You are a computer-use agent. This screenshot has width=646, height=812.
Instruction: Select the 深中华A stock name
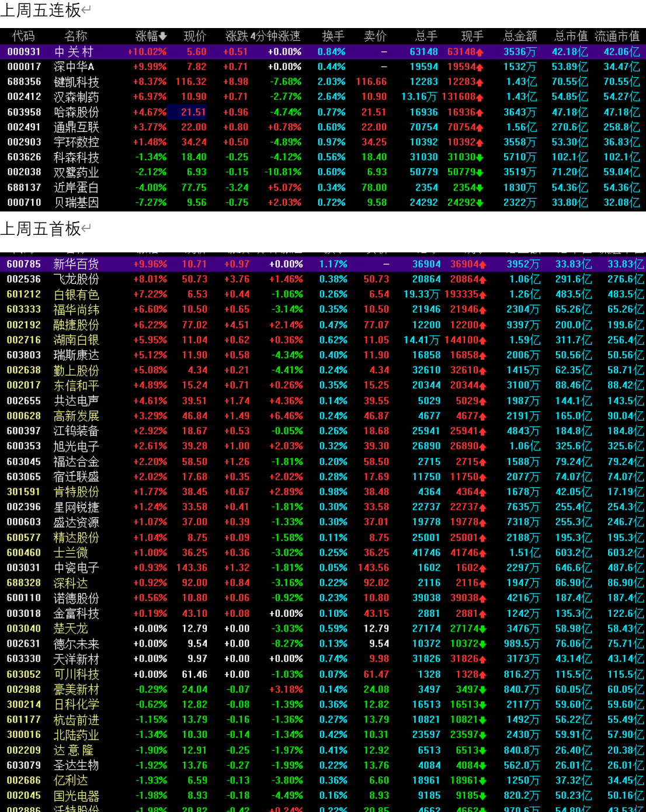(x=74, y=67)
